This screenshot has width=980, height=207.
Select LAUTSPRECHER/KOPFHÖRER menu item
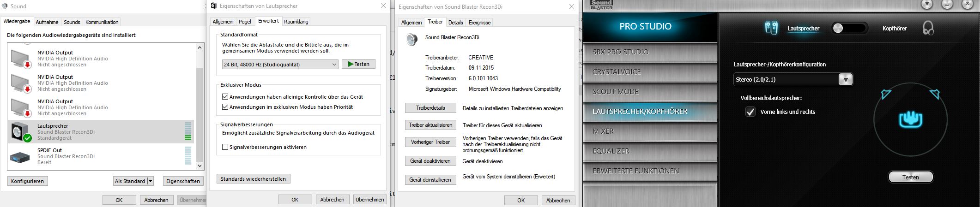(x=650, y=112)
